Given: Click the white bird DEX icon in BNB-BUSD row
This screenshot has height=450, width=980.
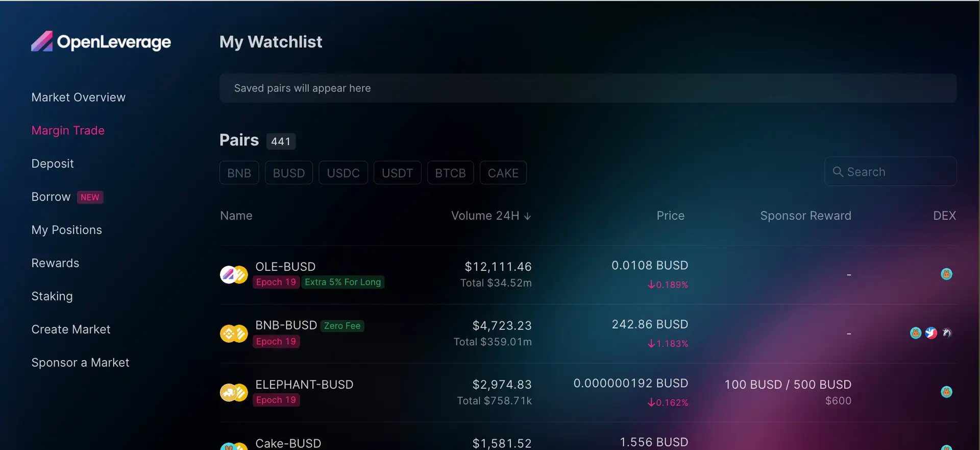Looking at the screenshot, I should tap(931, 333).
